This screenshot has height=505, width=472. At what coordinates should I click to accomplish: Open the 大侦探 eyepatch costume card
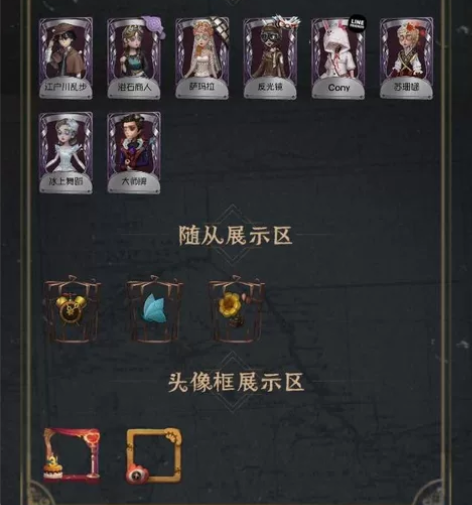tap(134, 153)
